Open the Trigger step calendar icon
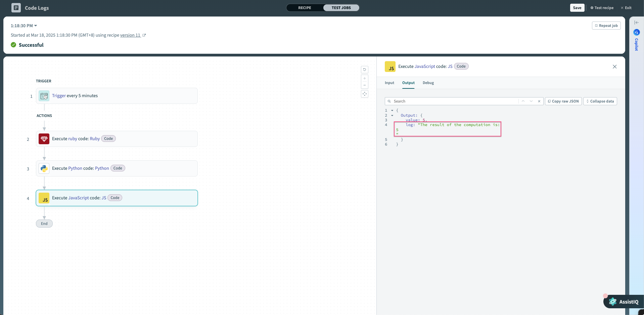 [x=44, y=95]
